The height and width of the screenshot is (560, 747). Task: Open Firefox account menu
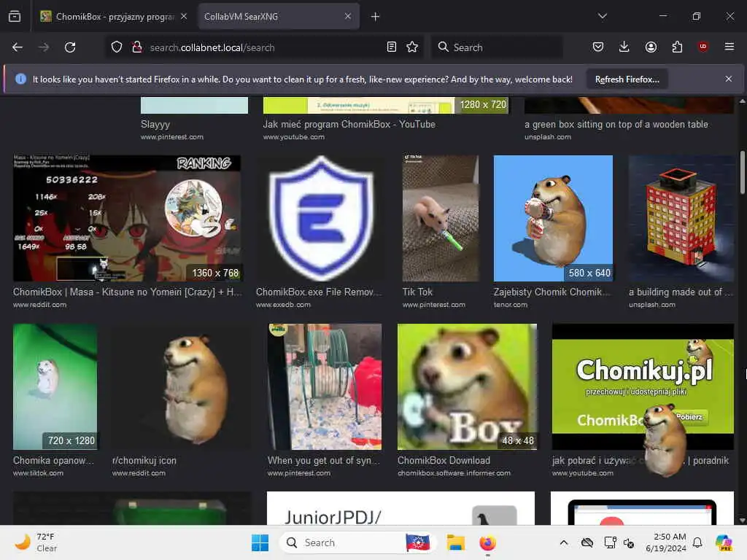coord(651,47)
